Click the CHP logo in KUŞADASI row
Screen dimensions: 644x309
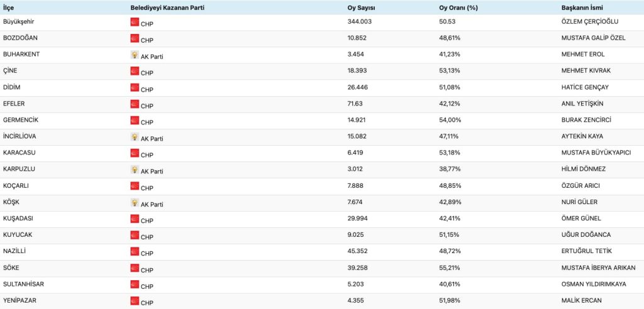pos(135,219)
